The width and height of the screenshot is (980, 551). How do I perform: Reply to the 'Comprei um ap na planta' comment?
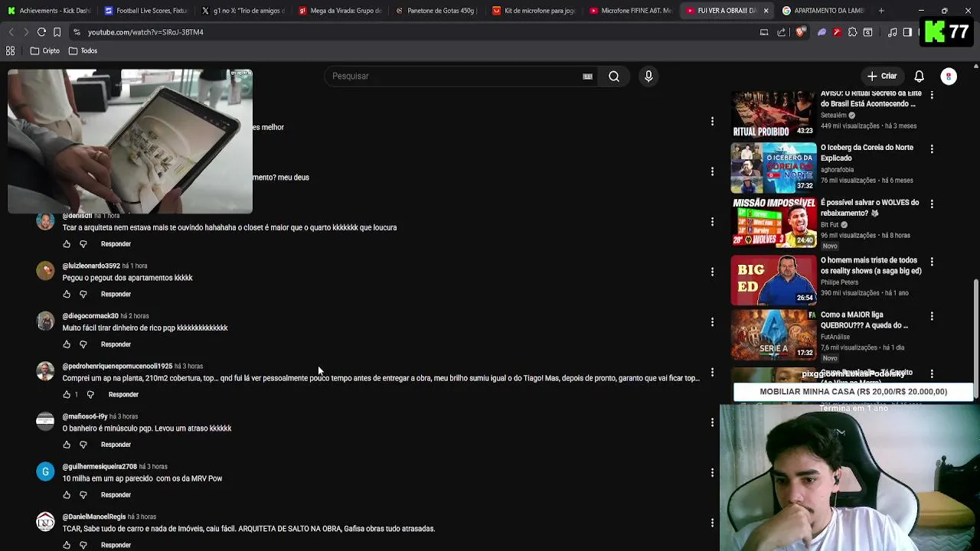tap(123, 395)
